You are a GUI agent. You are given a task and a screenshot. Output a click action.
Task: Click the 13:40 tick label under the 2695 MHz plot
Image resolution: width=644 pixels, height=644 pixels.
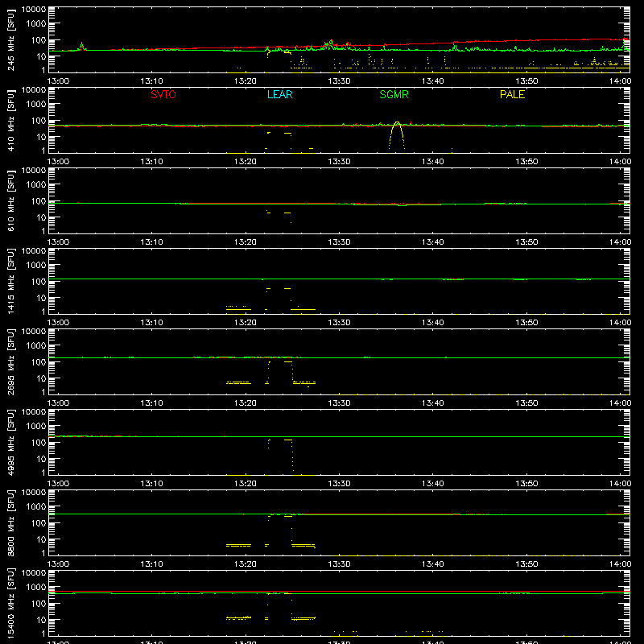433,403
